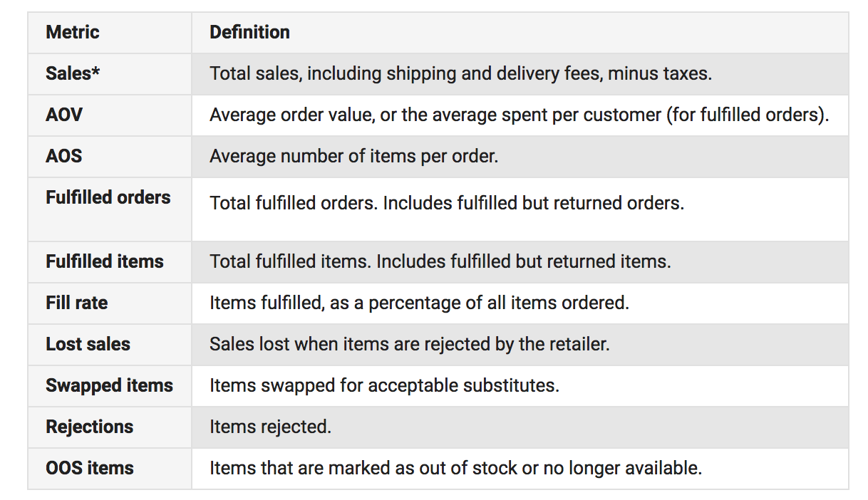Click 'Items swapped for acceptable substitutes' text

(x=384, y=385)
